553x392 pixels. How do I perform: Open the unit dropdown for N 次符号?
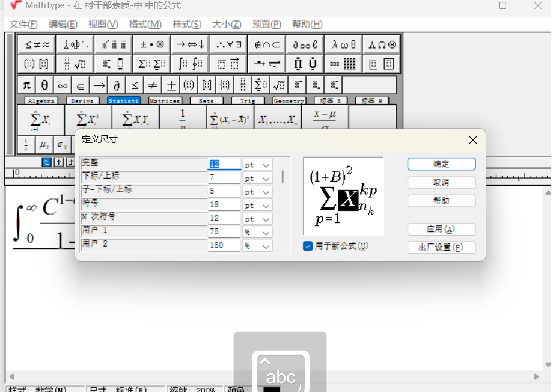click(257, 219)
